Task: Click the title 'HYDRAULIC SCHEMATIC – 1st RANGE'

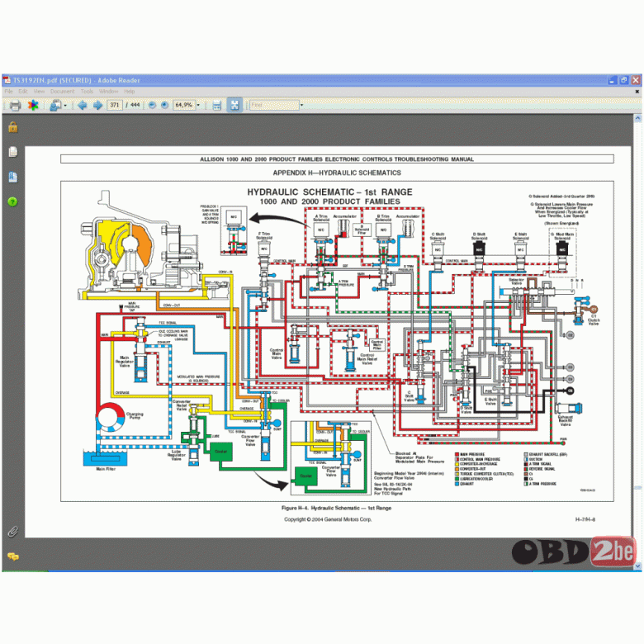Action: tap(329, 192)
